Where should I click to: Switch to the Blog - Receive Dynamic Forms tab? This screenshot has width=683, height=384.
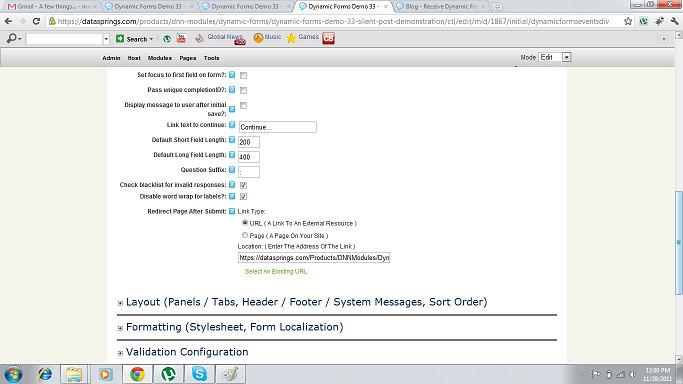click(440, 7)
